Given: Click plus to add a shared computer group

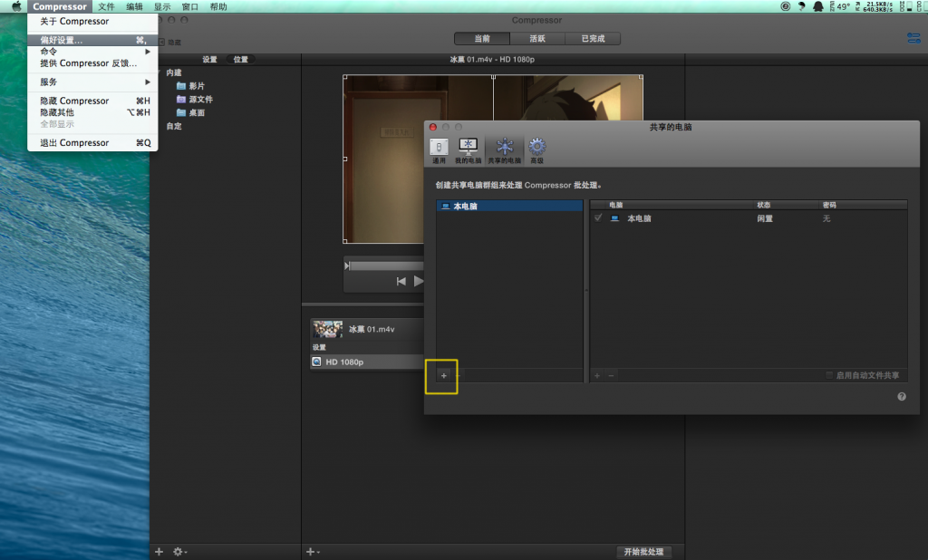Looking at the screenshot, I should (x=443, y=375).
